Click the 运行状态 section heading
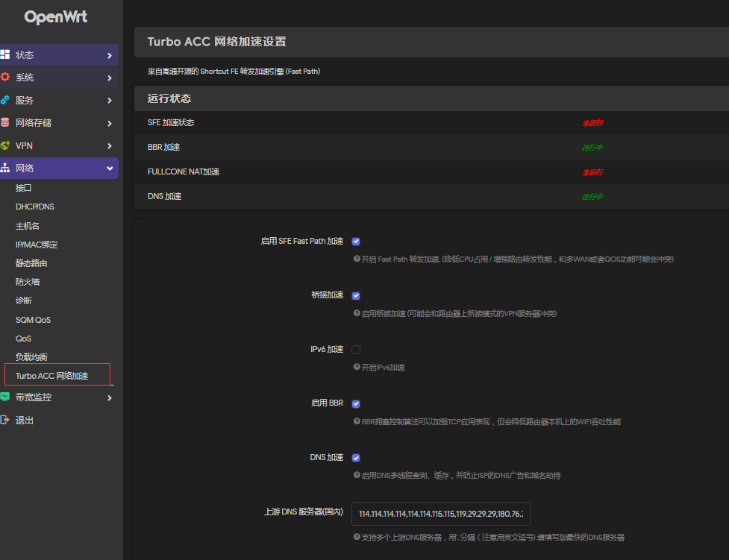This screenshot has width=729, height=560. [169, 98]
